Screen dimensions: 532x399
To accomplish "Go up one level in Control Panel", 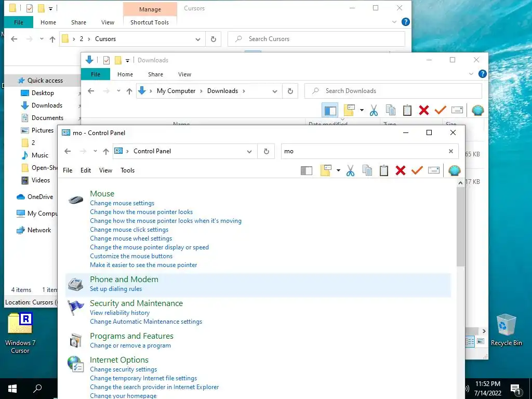I will tap(106, 151).
